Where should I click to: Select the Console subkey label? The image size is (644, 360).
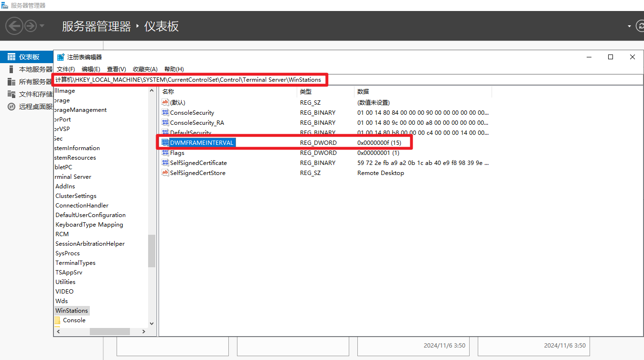[74, 320]
